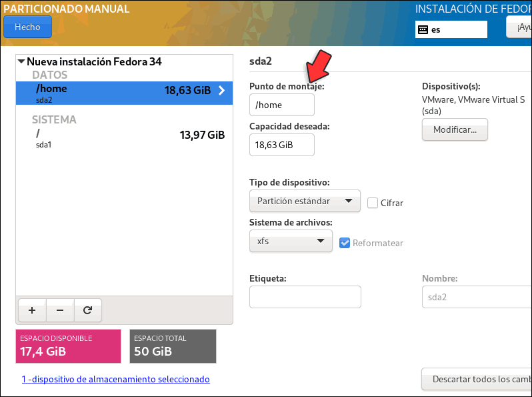Click the Nombre field showing sda2
Image resolution: width=532 pixels, height=397 pixels.
(x=477, y=297)
